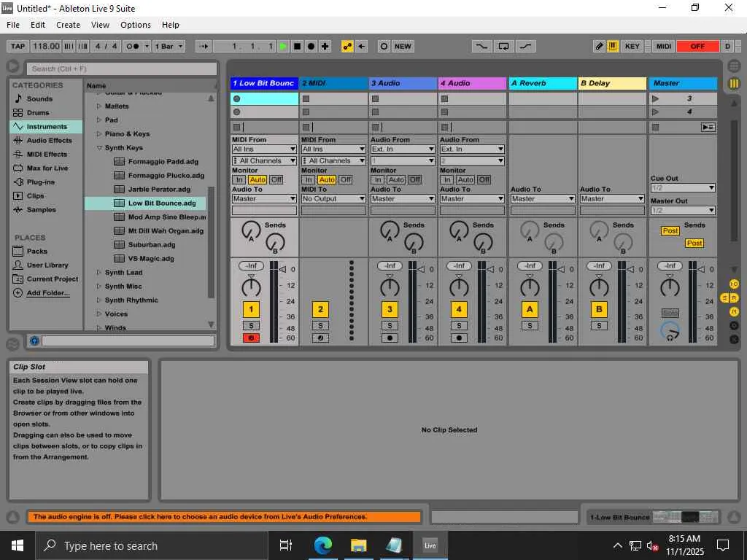Toggle preview headphone button in browser

[x=34, y=341]
